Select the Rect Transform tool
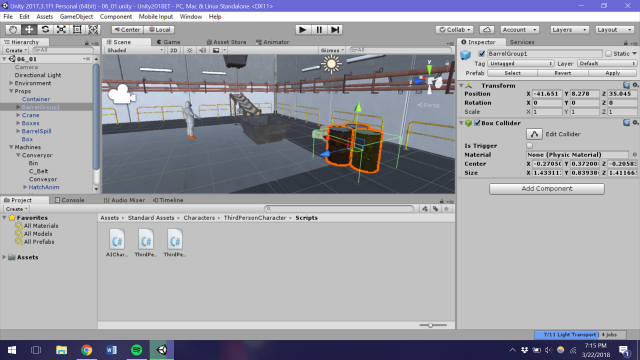Viewport: 640px width, 360px height. coord(77,29)
